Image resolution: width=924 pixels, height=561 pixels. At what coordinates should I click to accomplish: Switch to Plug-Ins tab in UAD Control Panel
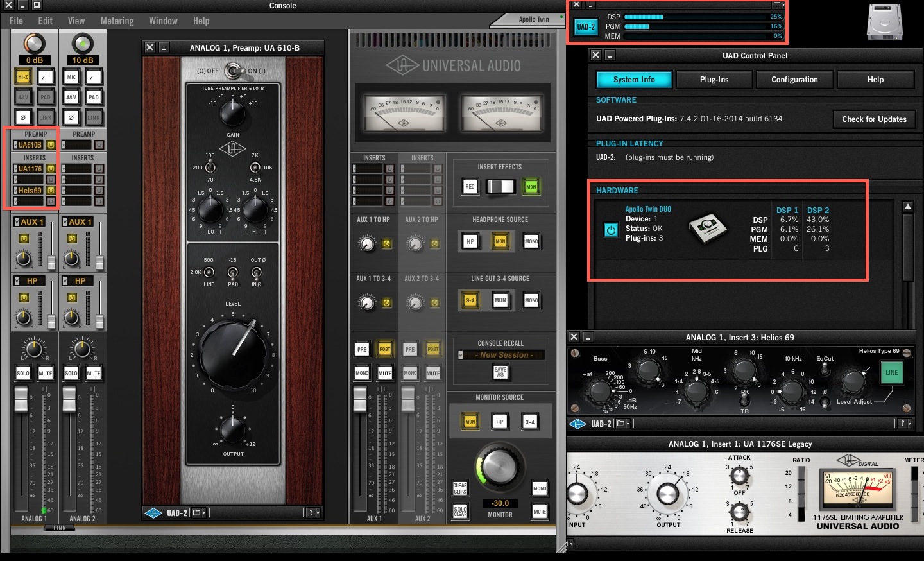coord(714,80)
